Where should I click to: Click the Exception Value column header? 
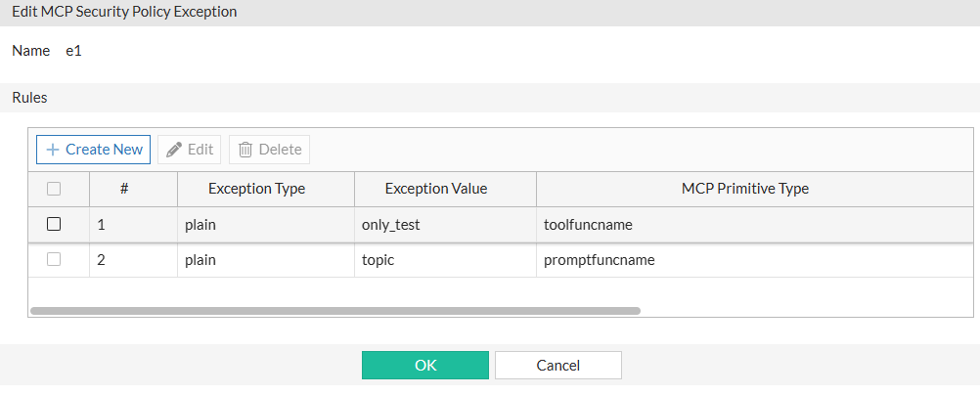coord(435,189)
